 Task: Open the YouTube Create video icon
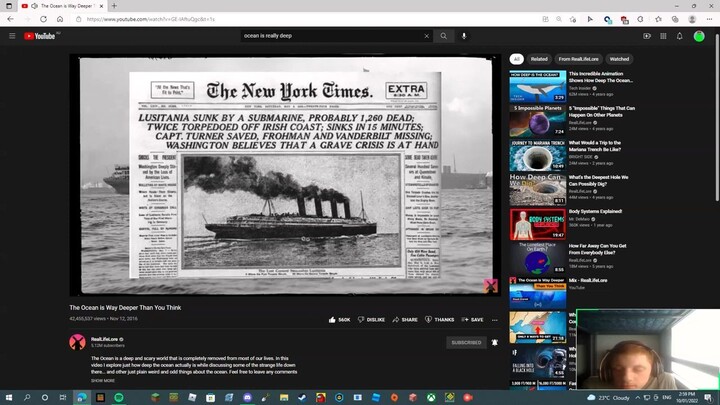(647, 36)
